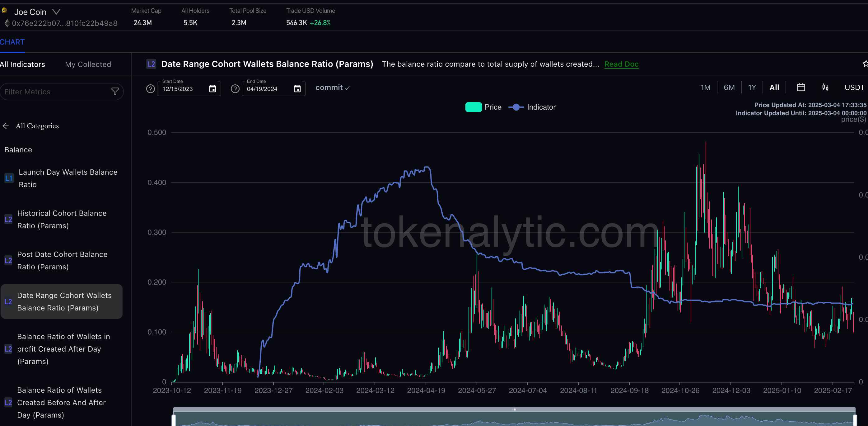Set chart range to 1Y

coord(752,88)
